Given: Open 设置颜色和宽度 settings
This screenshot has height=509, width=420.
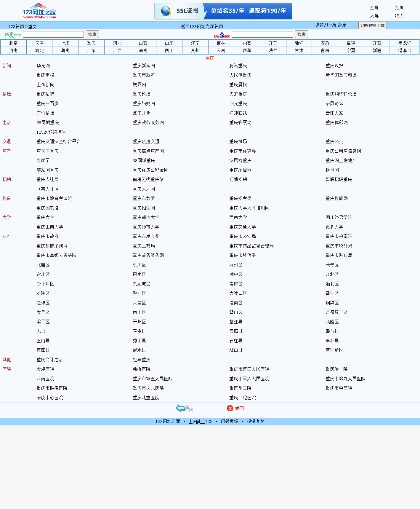Looking at the screenshot, I should [331, 25].
